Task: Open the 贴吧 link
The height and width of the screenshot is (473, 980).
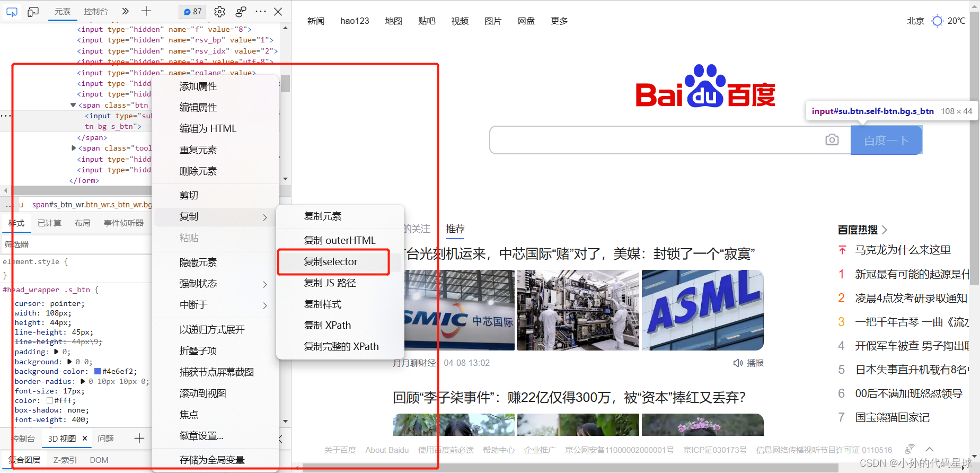Action: click(427, 21)
